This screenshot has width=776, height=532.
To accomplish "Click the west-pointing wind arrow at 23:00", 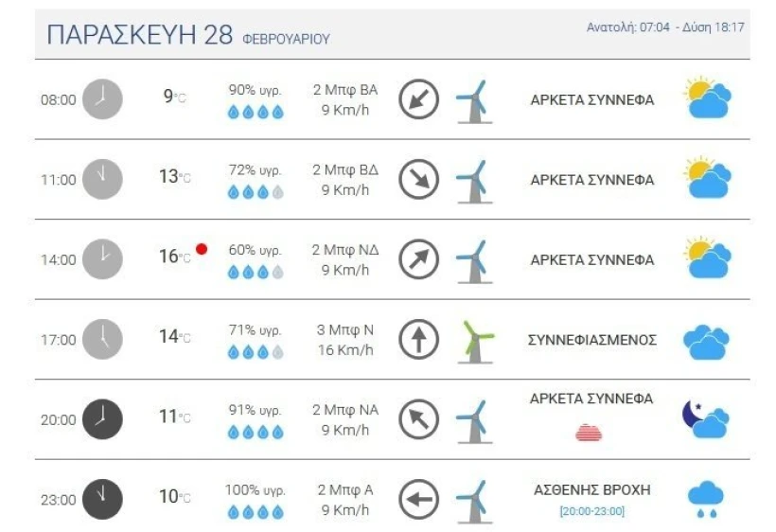I will click(x=418, y=499).
